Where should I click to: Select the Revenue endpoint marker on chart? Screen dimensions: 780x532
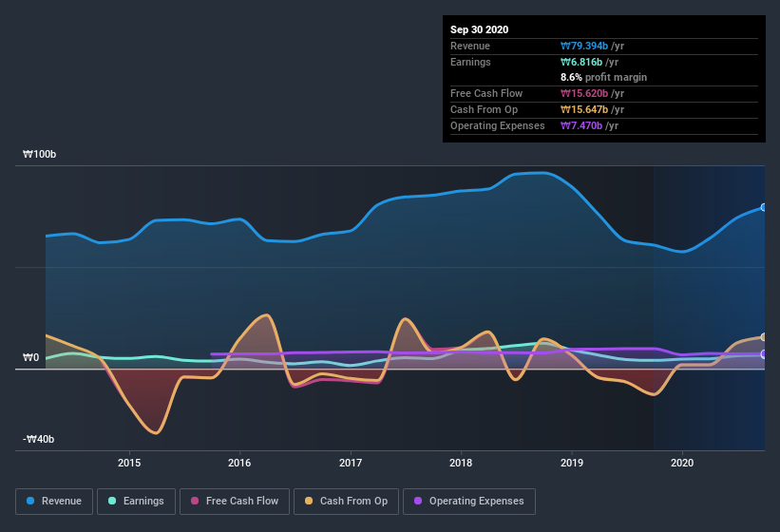point(764,207)
